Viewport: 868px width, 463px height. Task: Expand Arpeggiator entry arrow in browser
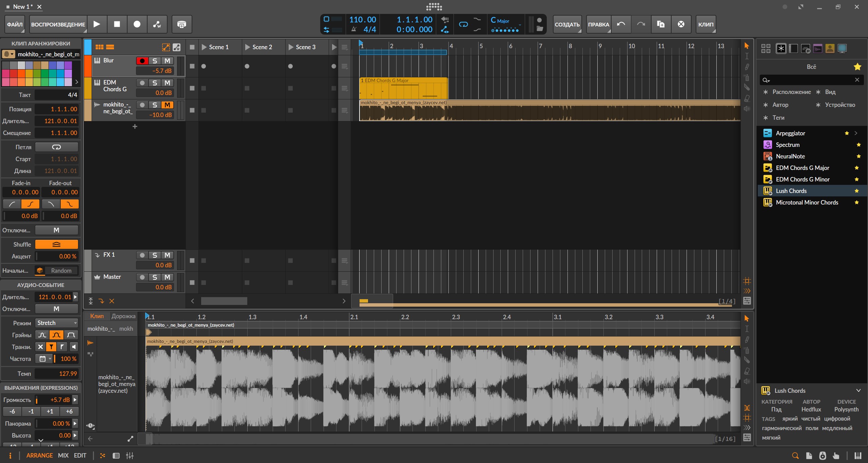(856, 133)
